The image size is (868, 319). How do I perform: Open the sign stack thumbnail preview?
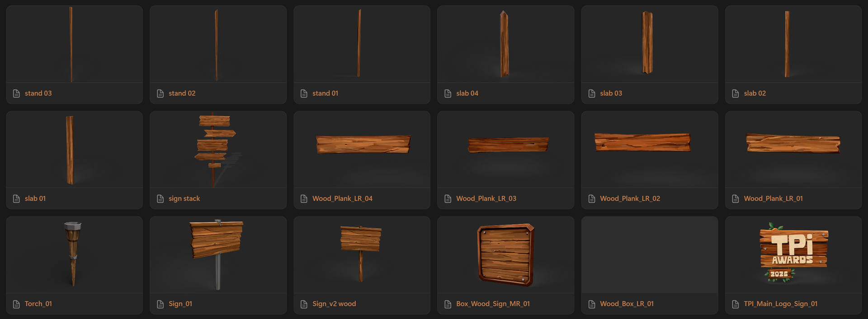coord(218,150)
